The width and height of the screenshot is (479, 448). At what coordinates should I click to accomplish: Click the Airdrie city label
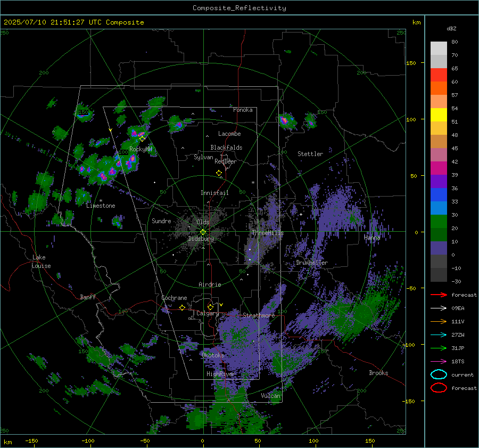(x=210, y=284)
